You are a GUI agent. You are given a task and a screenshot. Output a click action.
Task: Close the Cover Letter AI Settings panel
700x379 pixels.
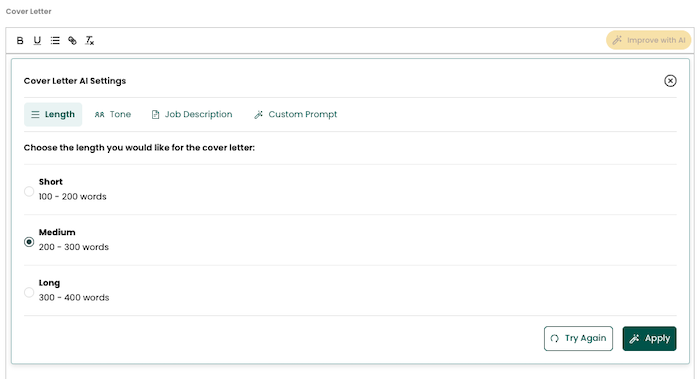pos(670,81)
